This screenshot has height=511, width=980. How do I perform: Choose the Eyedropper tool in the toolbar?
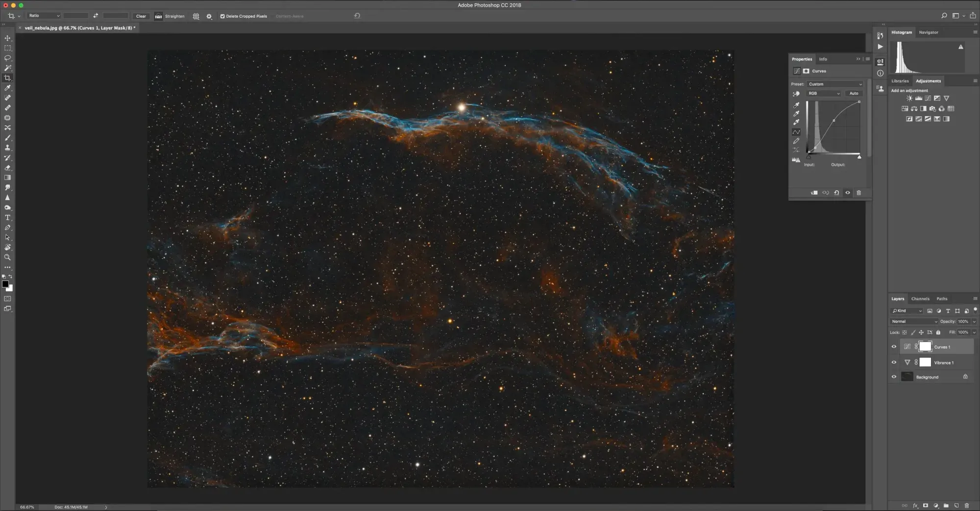pos(7,88)
